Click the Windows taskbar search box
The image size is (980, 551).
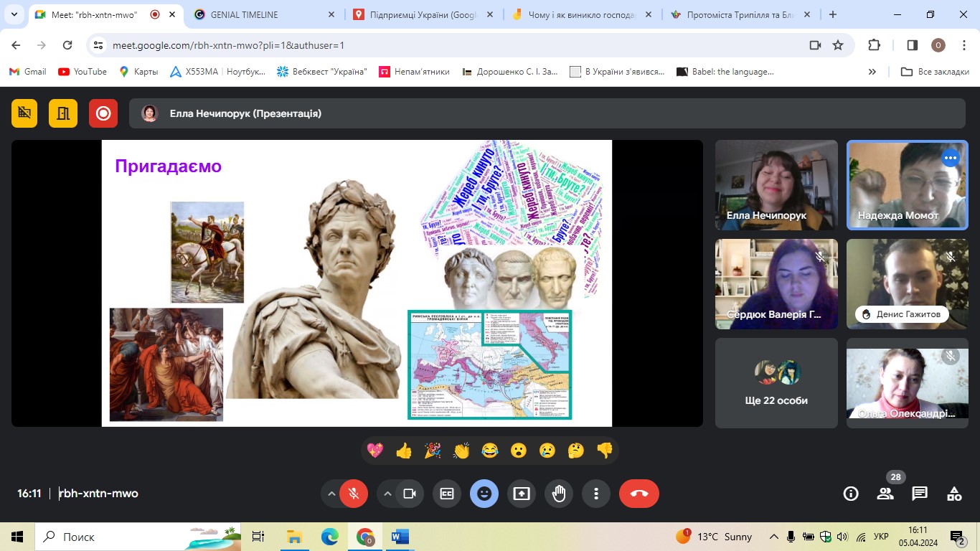pyautogui.click(x=139, y=537)
